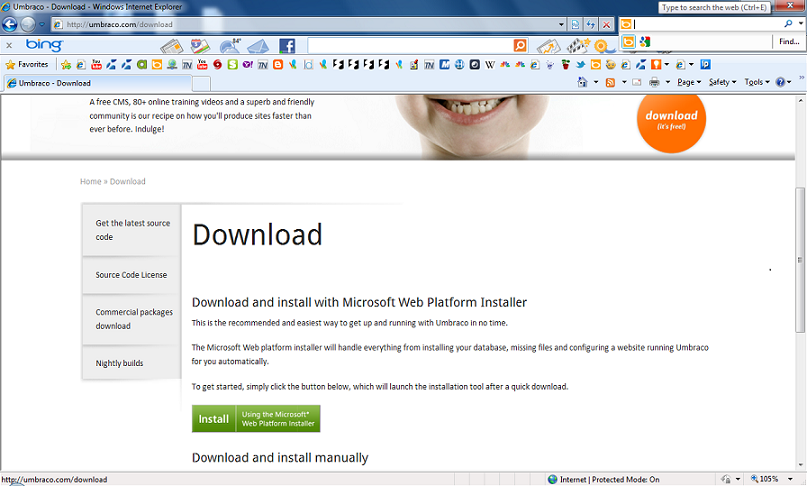Click the page's vertical scrollbar thumb
Screen dimensions: 807x486
pyautogui.click(x=800, y=259)
